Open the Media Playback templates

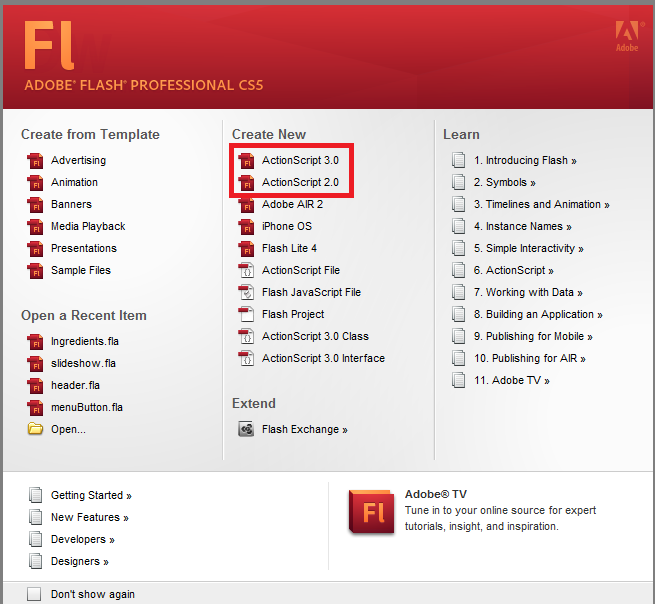point(88,226)
